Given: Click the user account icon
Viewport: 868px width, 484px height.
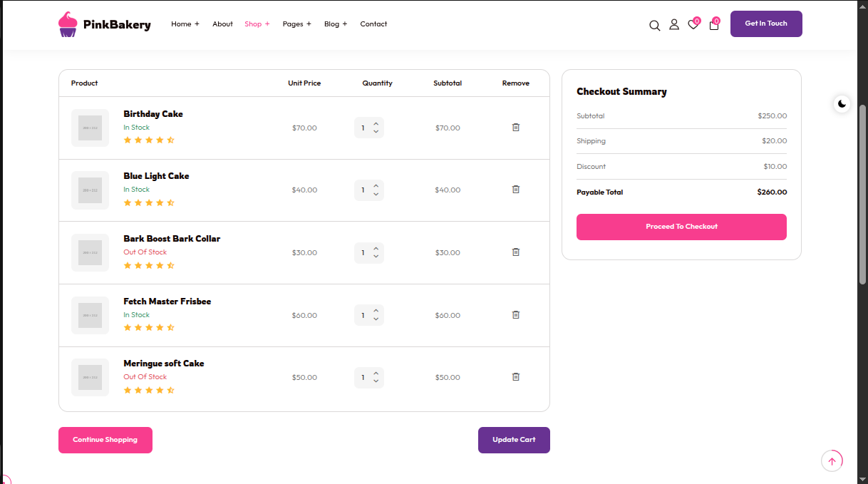Looking at the screenshot, I should point(673,25).
